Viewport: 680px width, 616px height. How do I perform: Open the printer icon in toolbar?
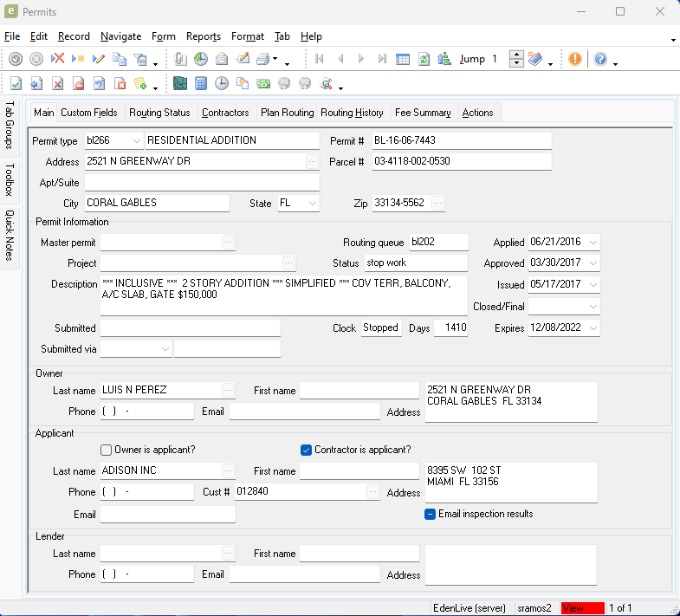point(263,59)
